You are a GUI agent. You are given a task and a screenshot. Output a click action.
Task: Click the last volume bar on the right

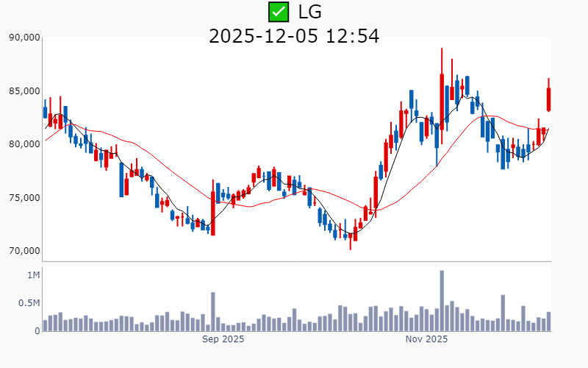(548, 322)
